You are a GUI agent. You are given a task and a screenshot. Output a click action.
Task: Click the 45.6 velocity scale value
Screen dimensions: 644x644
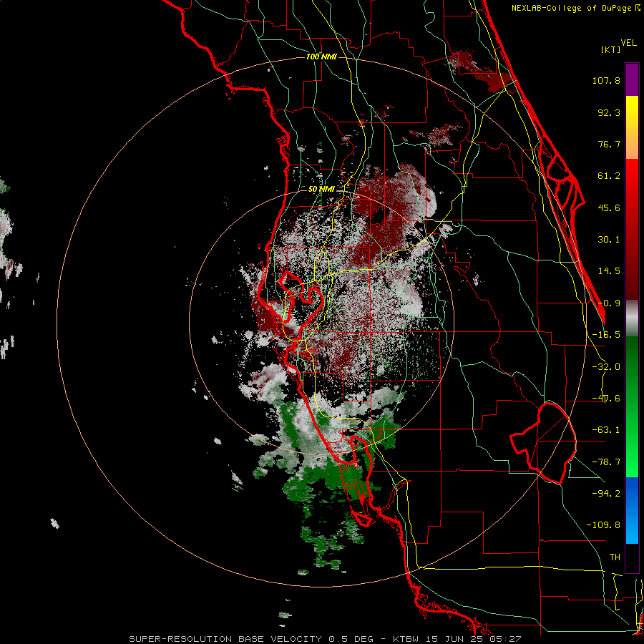pyautogui.click(x=609, y=208)
